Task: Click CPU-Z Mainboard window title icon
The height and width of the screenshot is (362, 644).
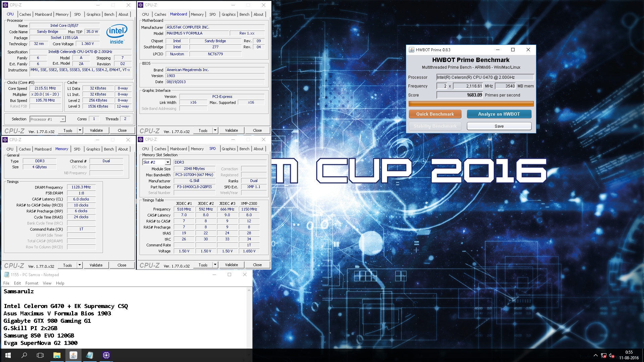Action: pyautogui.click(x=141, y=5)
